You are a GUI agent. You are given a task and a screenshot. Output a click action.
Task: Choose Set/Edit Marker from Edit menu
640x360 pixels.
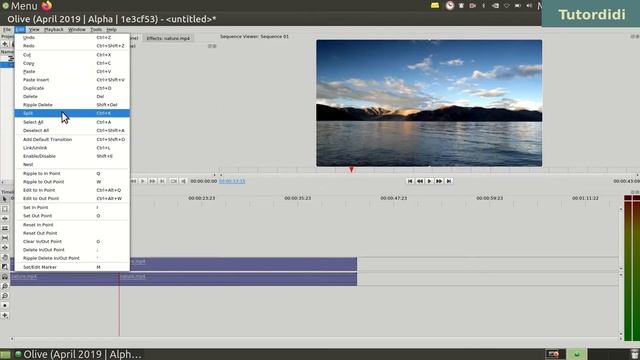pos(72,267)
